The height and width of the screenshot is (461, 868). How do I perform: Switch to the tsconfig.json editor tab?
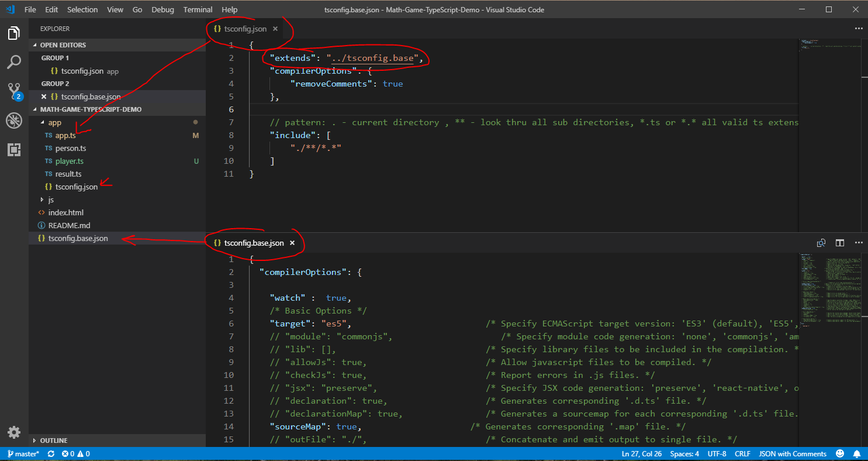(245, 29)
